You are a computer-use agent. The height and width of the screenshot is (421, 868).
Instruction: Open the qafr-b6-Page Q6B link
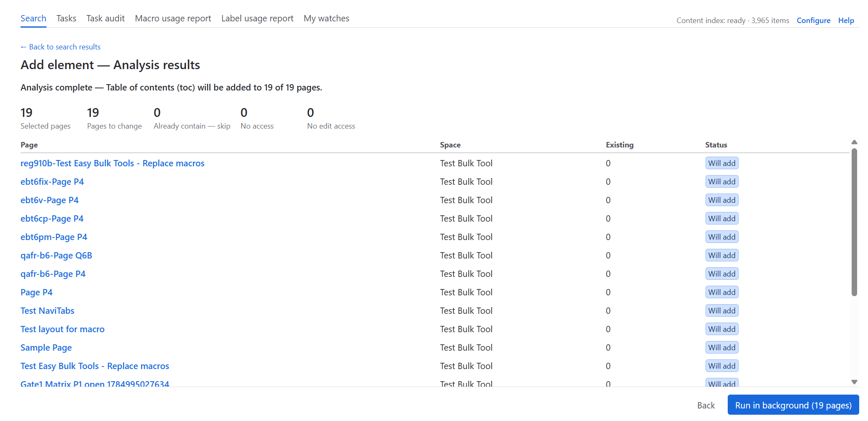tap(56, 256)
